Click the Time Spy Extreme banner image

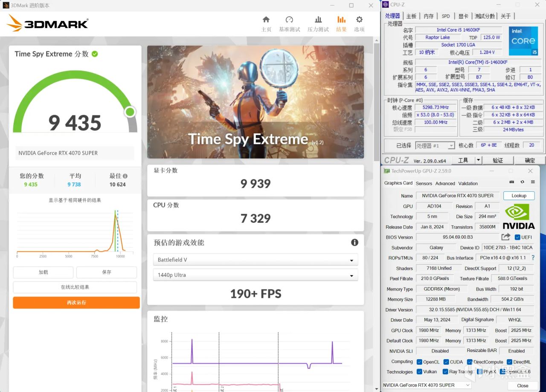[256, 102]
